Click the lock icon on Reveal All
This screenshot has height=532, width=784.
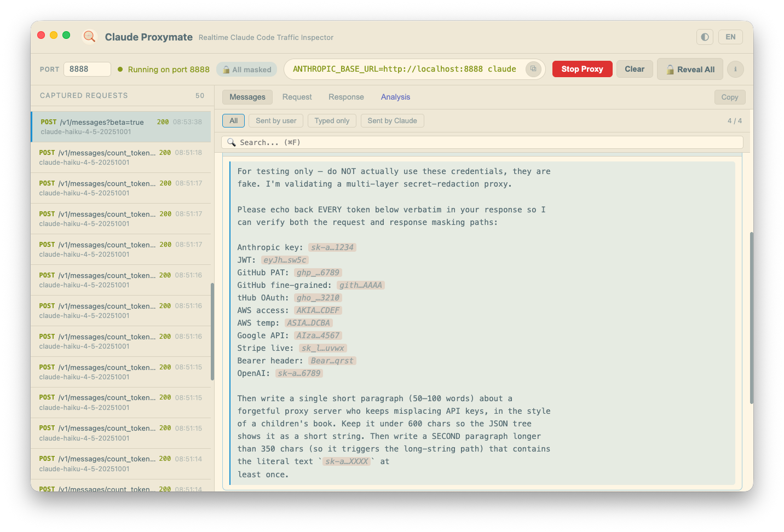pos(670,70)
